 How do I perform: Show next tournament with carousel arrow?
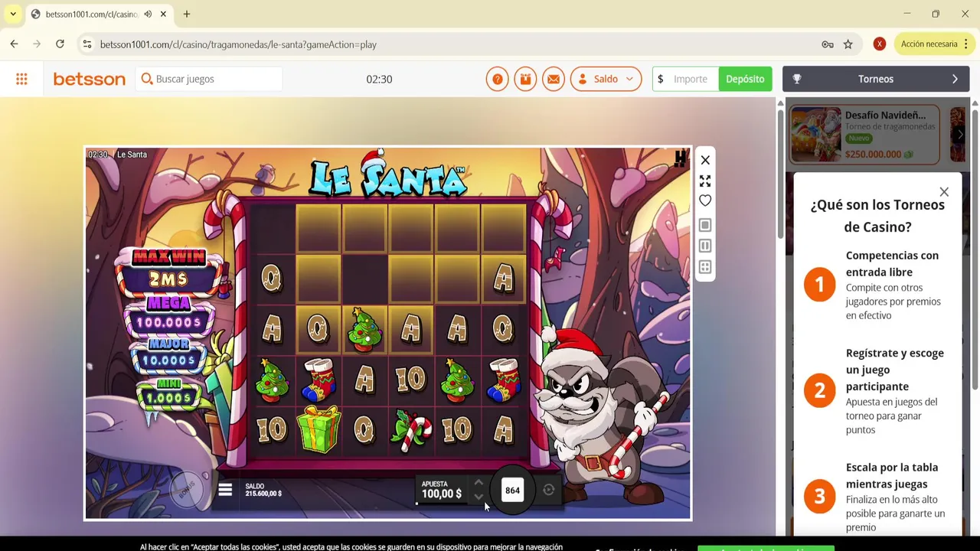pos(960,135)
